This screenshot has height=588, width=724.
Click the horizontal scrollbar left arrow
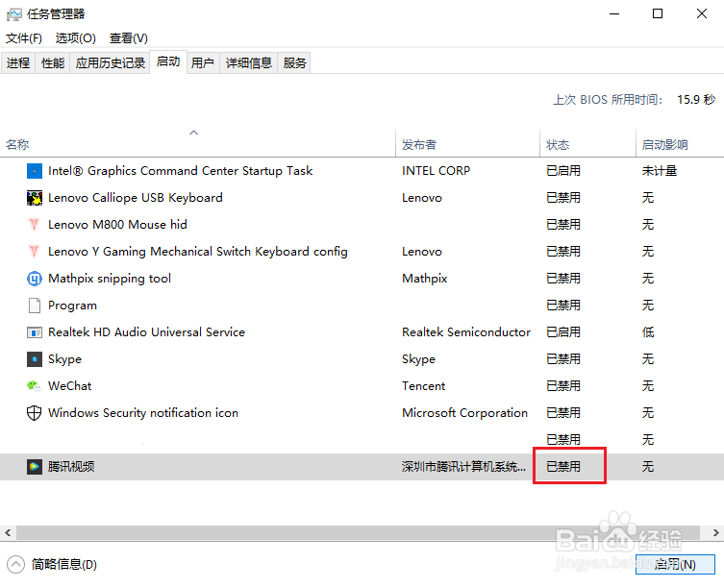tap(8, 532)
